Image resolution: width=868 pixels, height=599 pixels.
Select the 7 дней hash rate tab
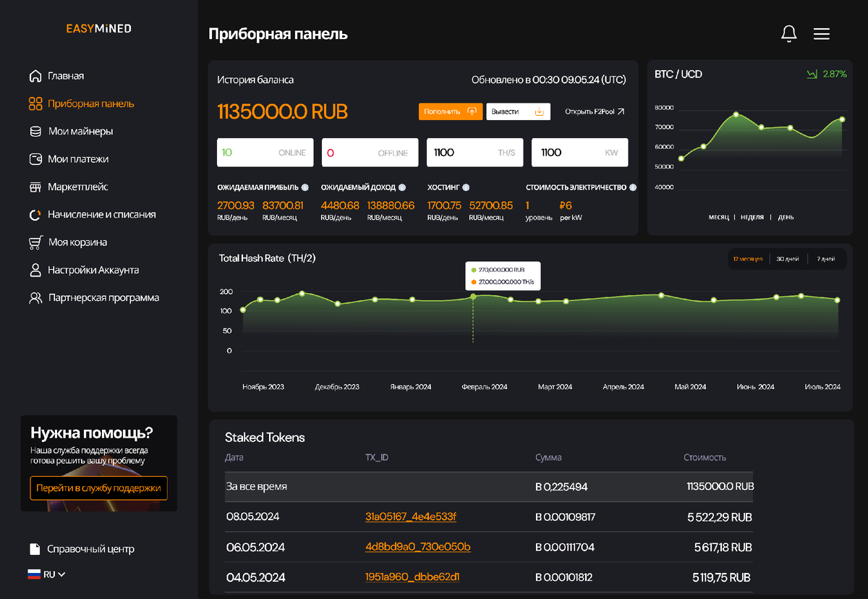(x=826, y=259)
